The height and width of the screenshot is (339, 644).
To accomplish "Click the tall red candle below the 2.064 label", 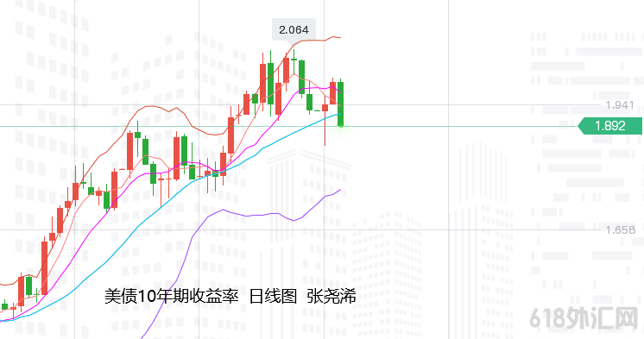I will [x=286, y=70].
